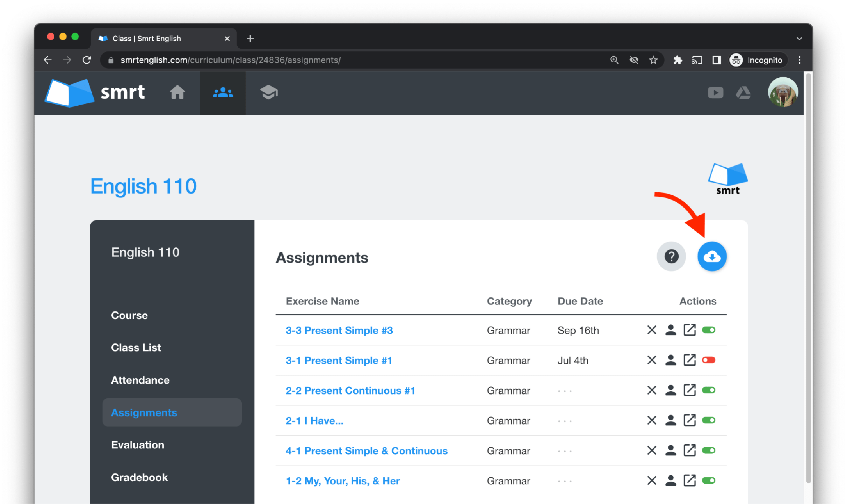Open the 2-2 Present Continuous #1 exercise link
Viewport: 847px width, 504px height.
tap(350, 391)
